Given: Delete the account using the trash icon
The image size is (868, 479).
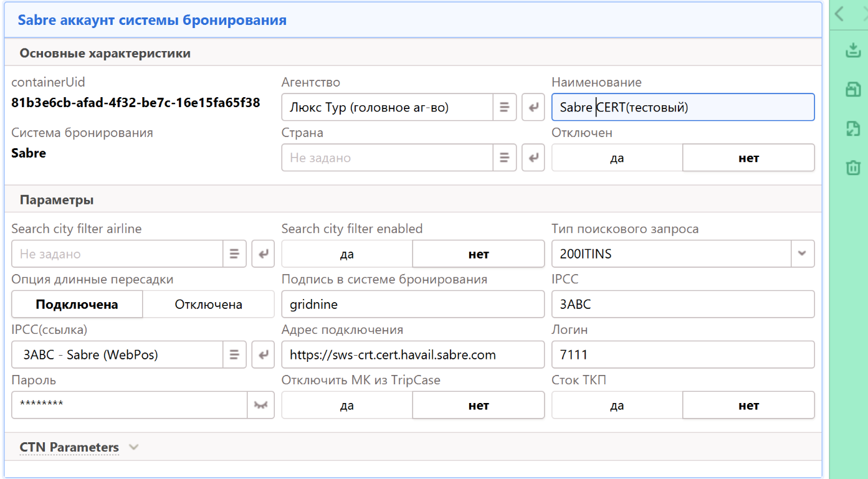Looking at the screenshot, I should [x=852, y=167].
